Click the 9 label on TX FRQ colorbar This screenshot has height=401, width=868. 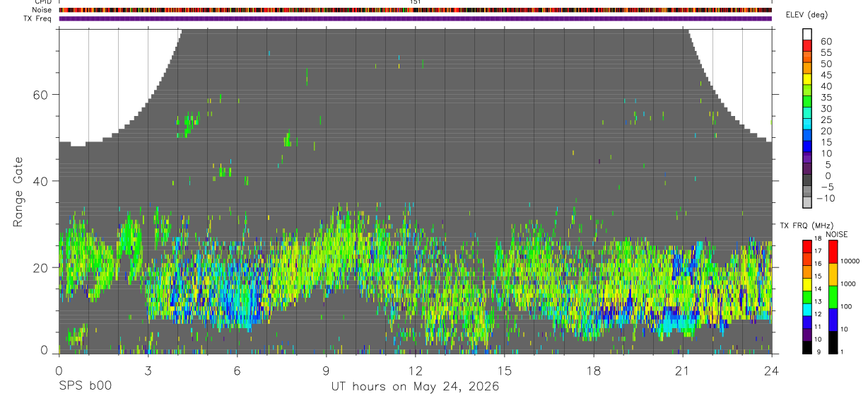819,351
